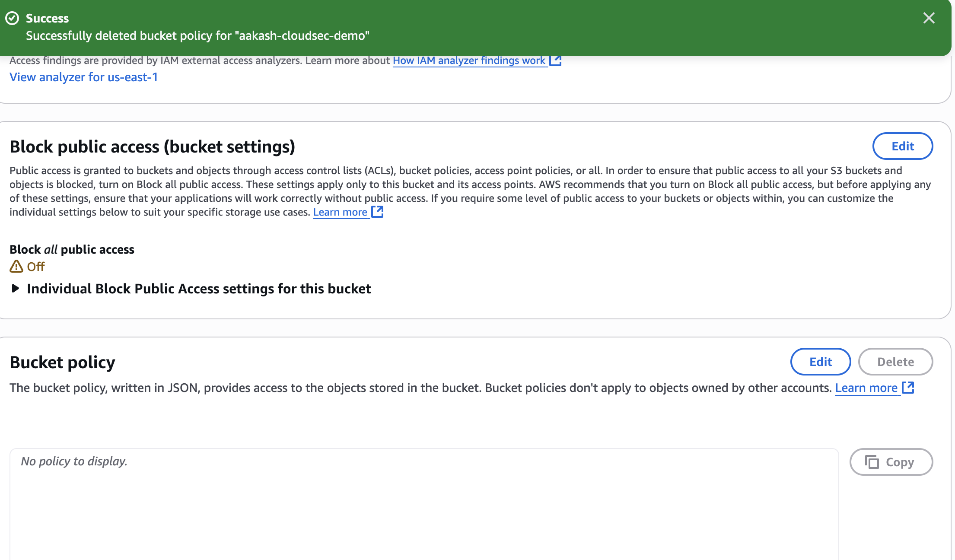Click the 'Block all public access' label

(x=72, y=249)
